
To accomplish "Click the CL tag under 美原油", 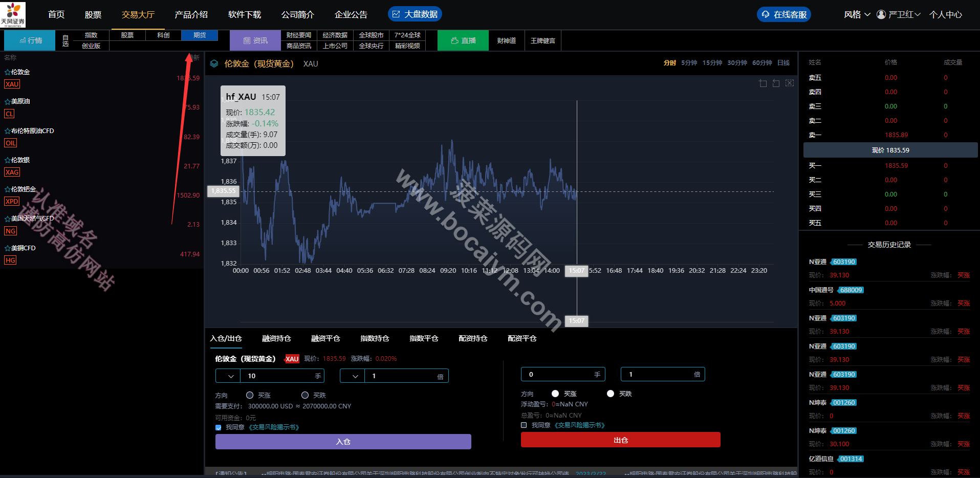I will 9,114.
